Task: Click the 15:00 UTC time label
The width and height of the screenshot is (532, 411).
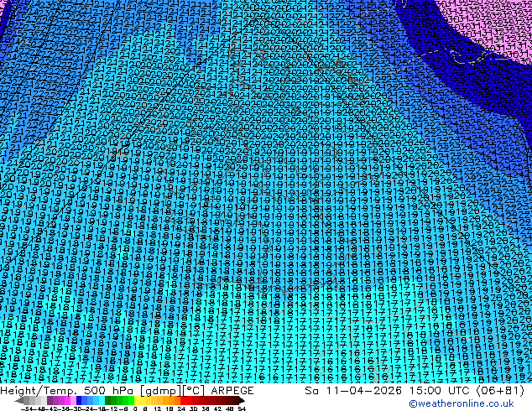Action: tap(441, 391)
